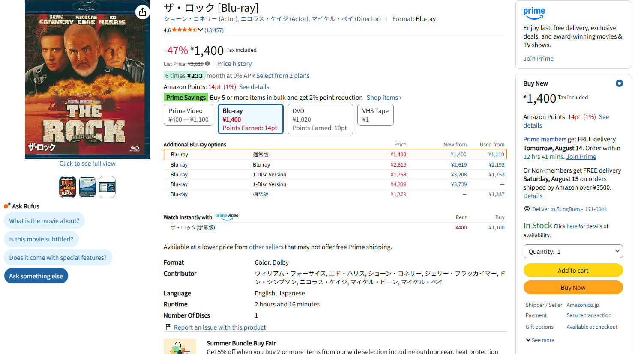Open the Amazon.co.jp seller link

[583, 305]
